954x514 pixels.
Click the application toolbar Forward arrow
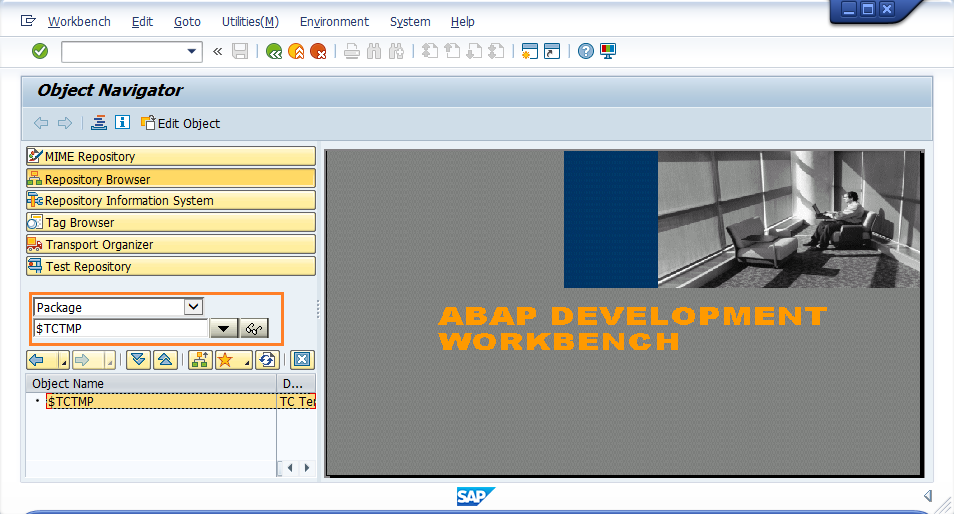64,123
